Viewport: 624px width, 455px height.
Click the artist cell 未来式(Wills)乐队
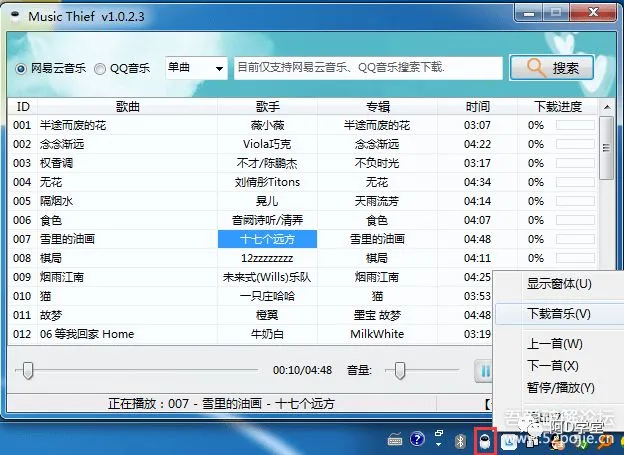(x=267, y=277)
